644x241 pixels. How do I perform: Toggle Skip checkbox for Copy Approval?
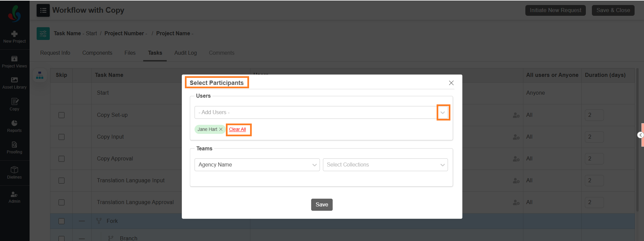[x=62, y=159]
